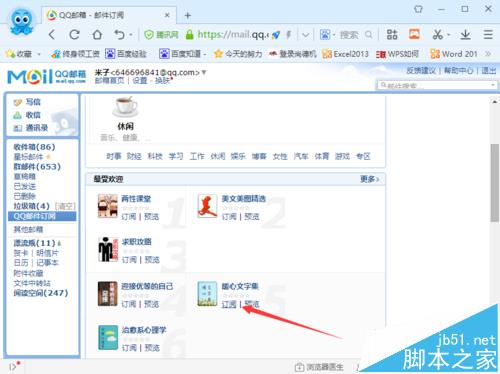500x374 pixels.
Task: Open the browser home page icon
Action: [x=97, y=34]
